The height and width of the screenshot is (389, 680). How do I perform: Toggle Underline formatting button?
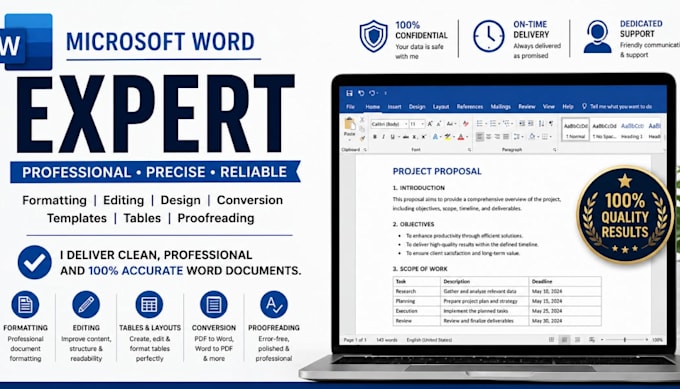click(x=393, y=137)
